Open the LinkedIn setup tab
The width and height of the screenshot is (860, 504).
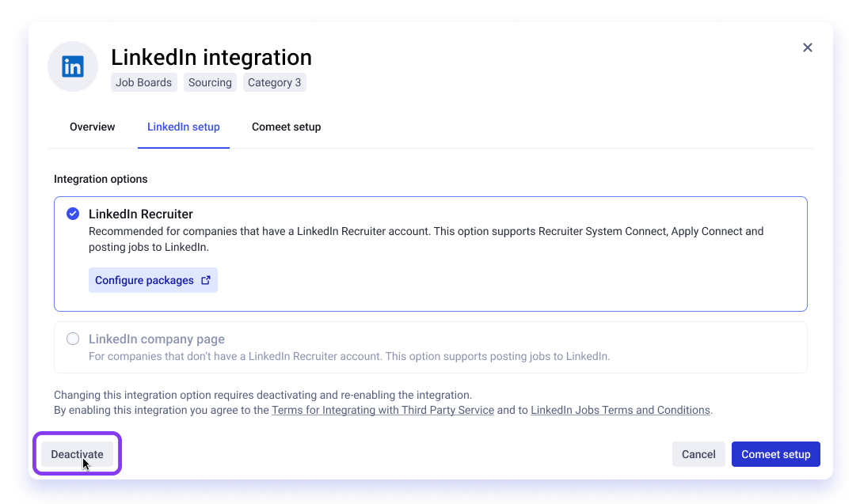tap(183, 127)
